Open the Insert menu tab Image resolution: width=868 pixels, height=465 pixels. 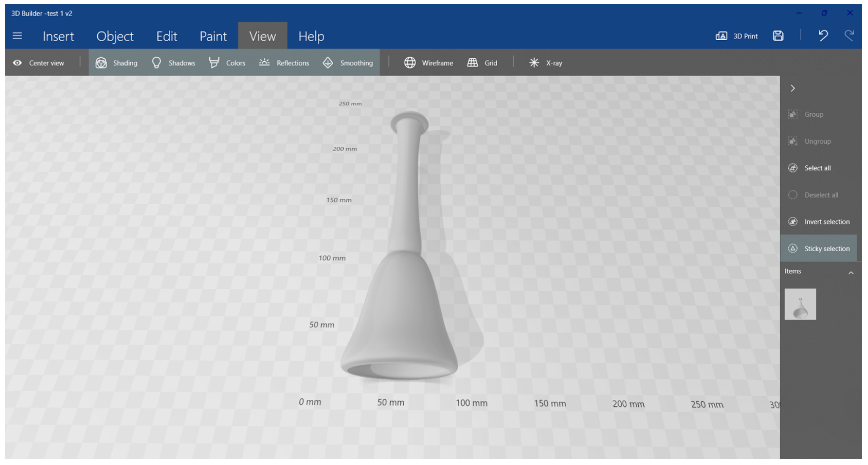pyautogui.click(x=58, y=36)
